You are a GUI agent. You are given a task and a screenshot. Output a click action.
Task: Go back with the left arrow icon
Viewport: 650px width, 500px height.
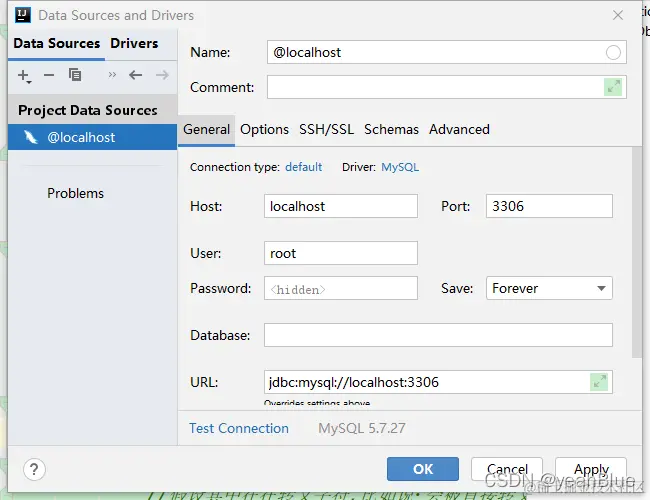pyautogui.click(x=135, y=75)
